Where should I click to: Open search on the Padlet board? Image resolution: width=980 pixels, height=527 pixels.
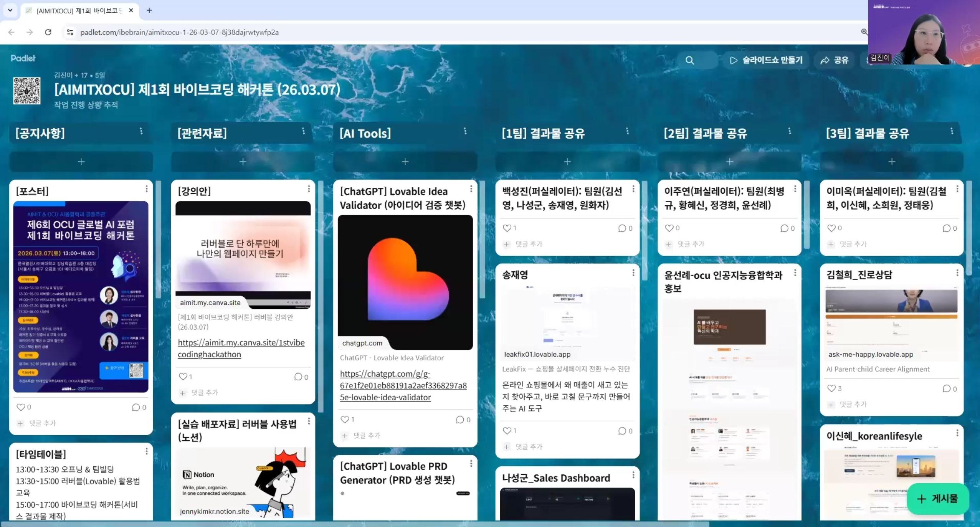click(x=689, y=60)
